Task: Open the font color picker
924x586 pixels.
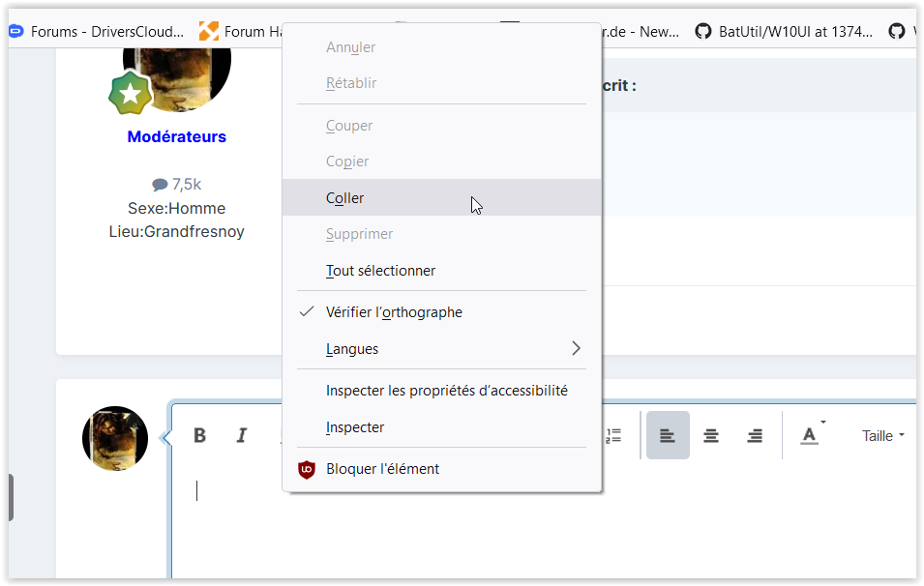Action: 812,435
